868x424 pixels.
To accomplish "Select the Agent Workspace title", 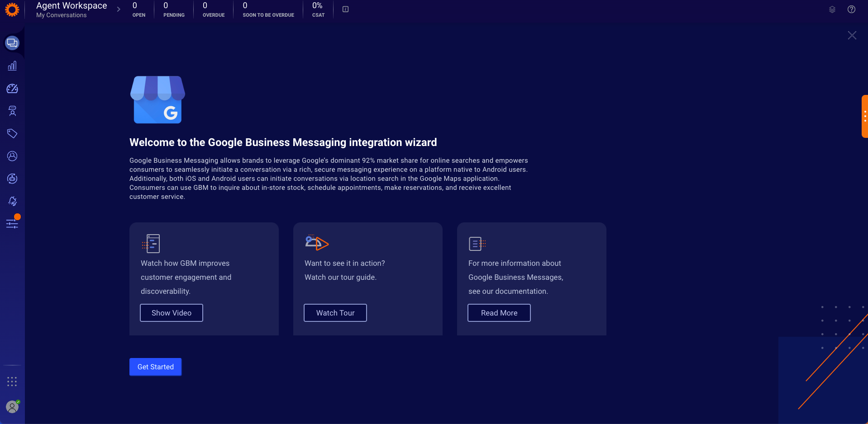I will 72,5.
